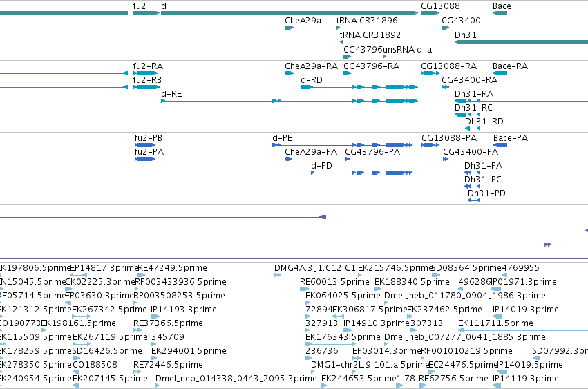
Task: Click the d-PD protein label
Action: click(321, 166)
